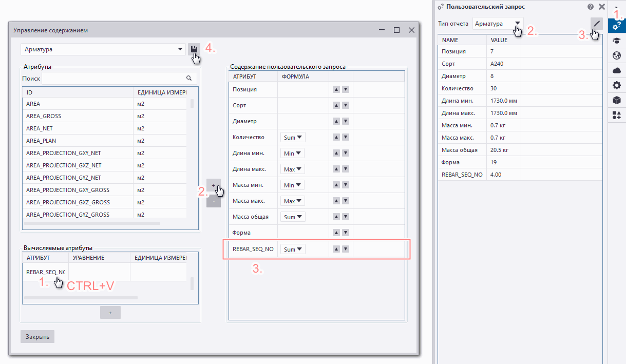Select the Форма row in query contents
Image resolution: width=626 pixels, height=364 pixels.
point(317,233)
